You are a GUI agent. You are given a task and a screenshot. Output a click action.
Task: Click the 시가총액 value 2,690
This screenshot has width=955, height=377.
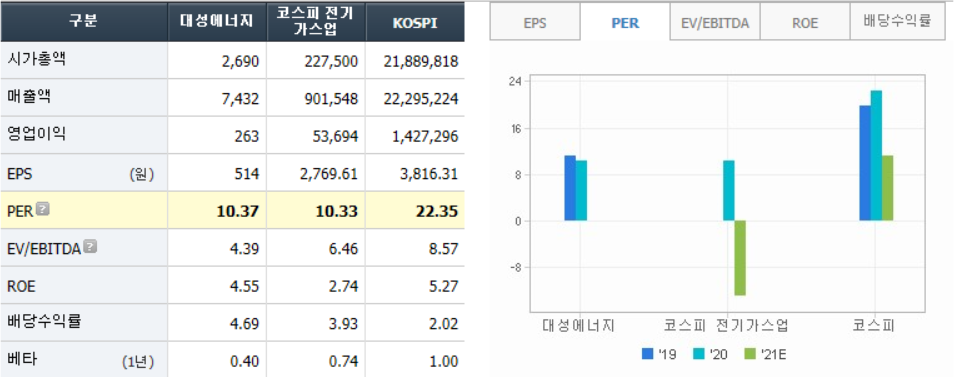(240, 62)
